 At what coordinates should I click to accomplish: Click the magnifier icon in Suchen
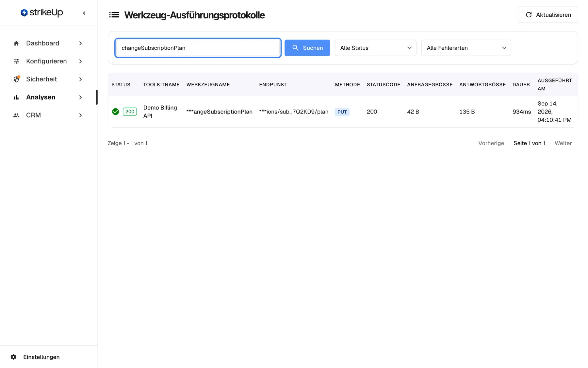[295, 48]
